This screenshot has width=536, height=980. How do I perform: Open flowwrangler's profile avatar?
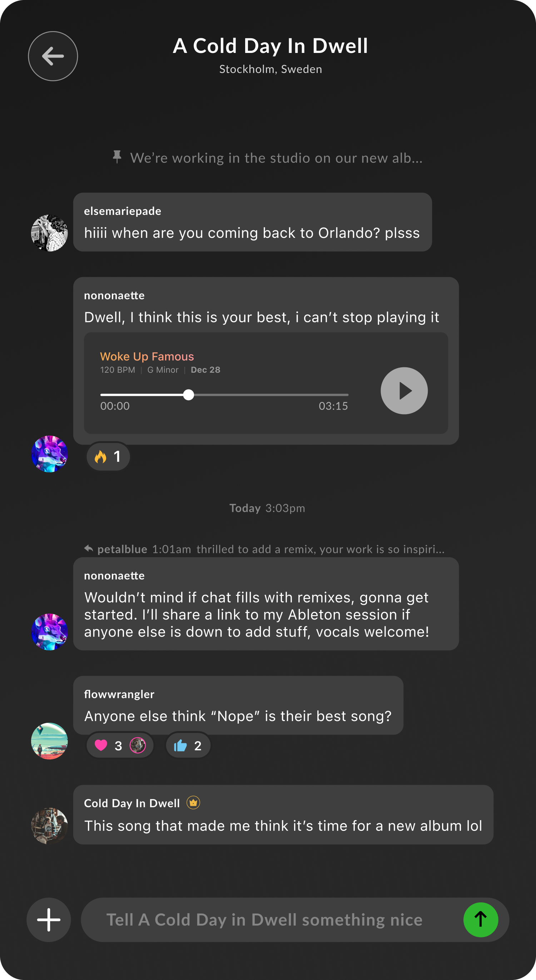[49, 741]
